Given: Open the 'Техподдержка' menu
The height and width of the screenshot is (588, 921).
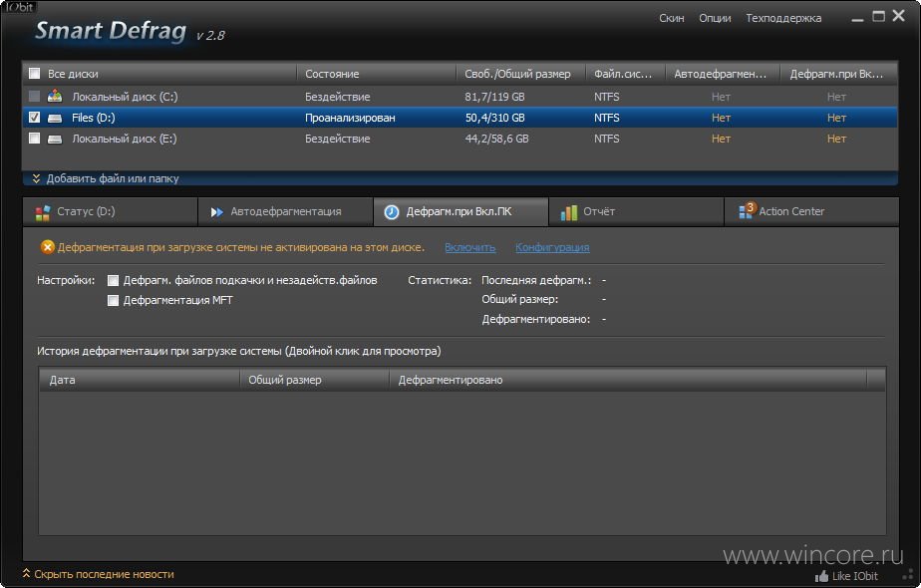Looking at the screenshot, I should [783, 18].
